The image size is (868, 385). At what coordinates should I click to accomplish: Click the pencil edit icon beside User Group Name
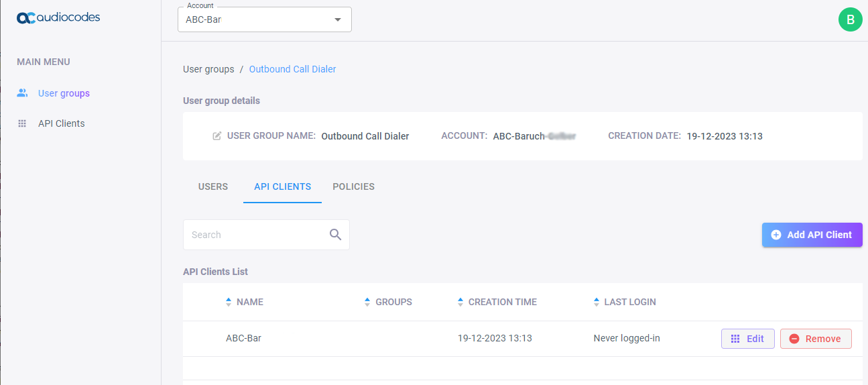point(216,135)
